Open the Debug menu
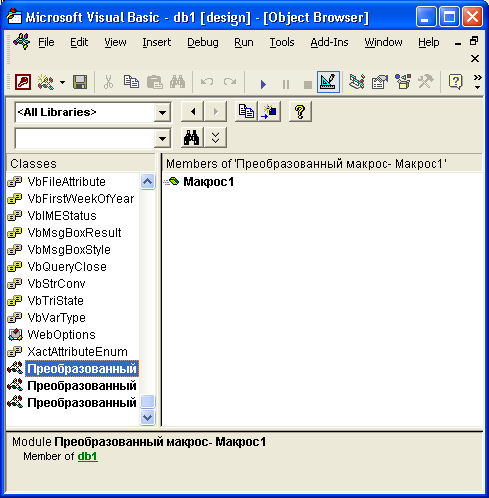489x498 pixels. (x=203, y=42)
